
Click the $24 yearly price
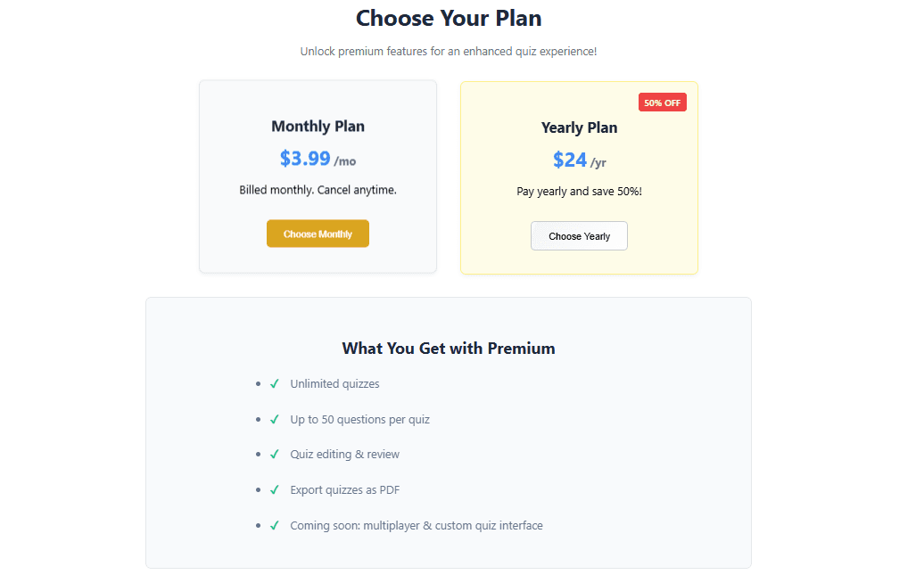pos(570,160)
